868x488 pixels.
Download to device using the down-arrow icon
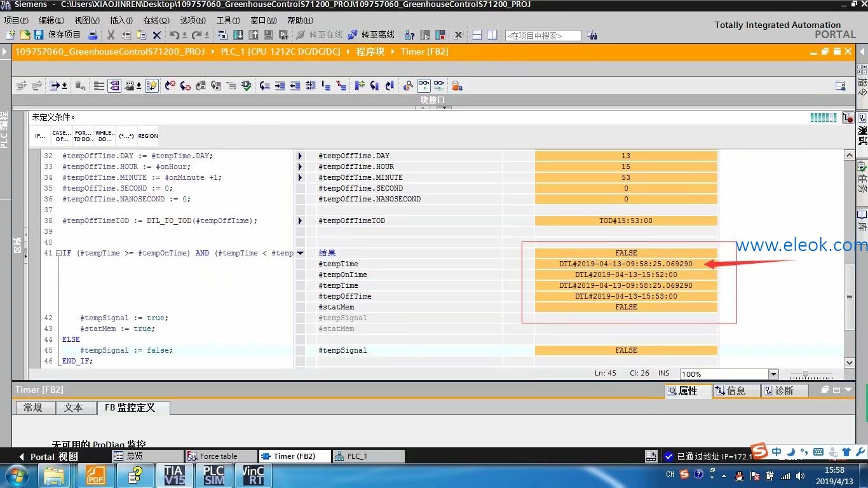pyautogui.click(x=238, y=35)
